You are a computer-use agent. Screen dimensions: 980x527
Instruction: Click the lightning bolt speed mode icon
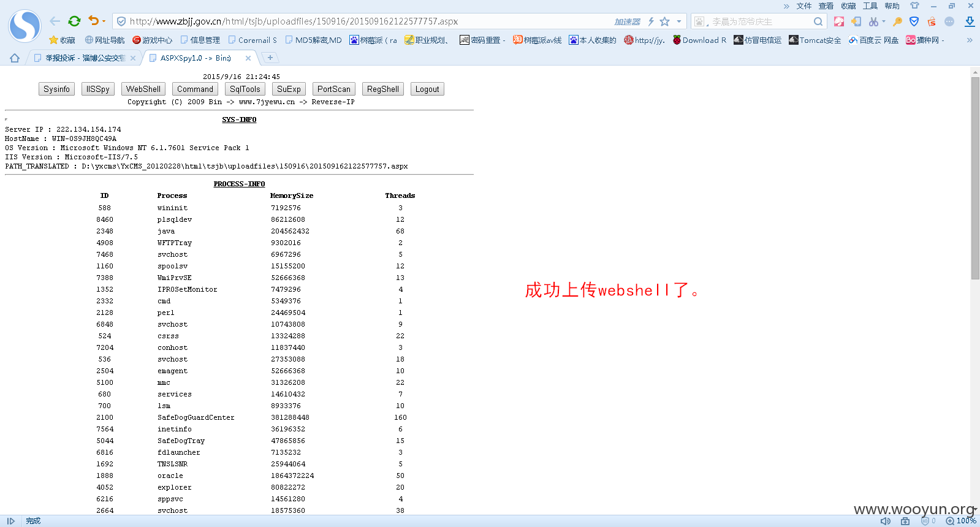(651, 21)
